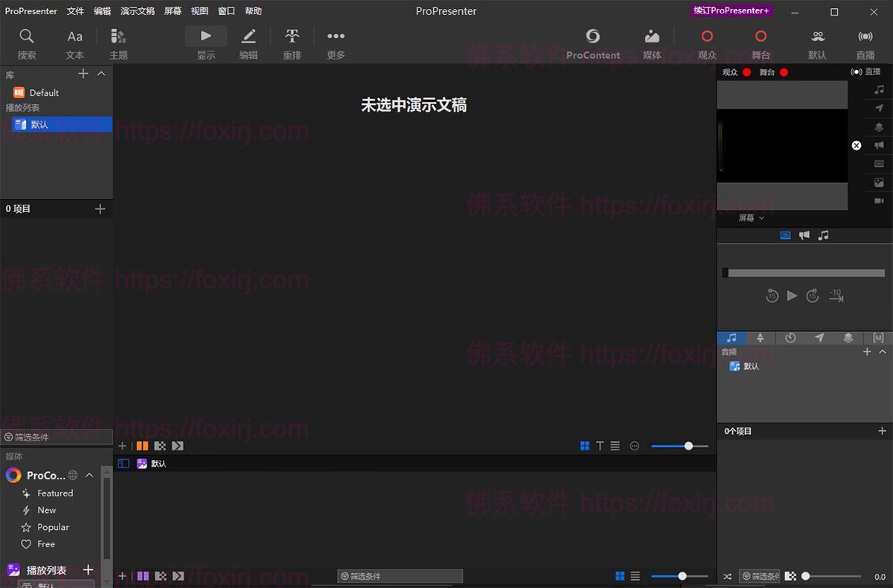Open the Search tool in toolbar

point(27,43)
